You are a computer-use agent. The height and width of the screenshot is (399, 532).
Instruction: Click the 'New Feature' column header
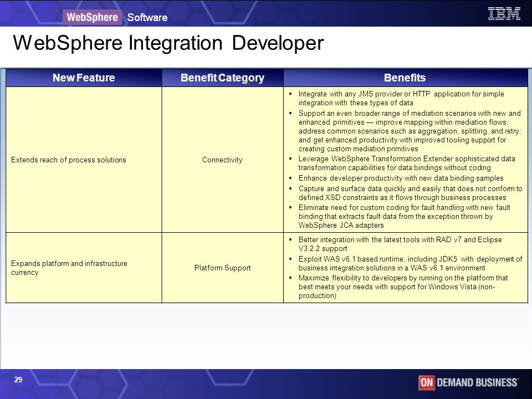84,78
